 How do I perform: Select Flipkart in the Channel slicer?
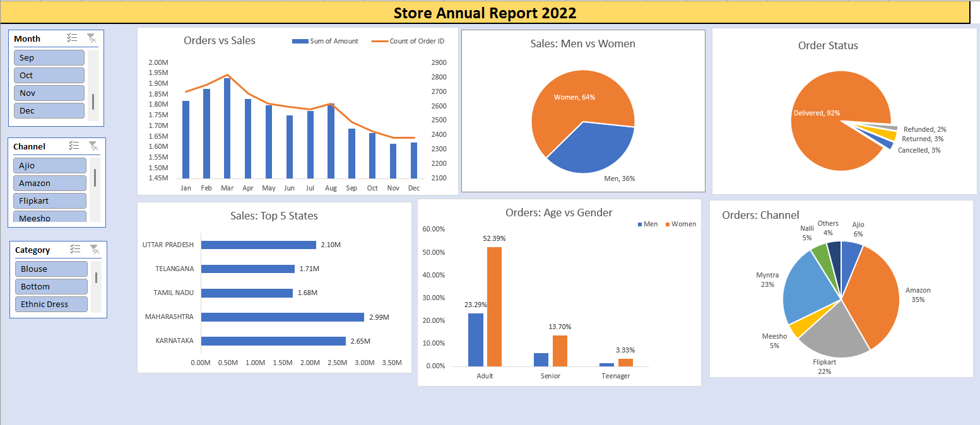click(49, 201)
